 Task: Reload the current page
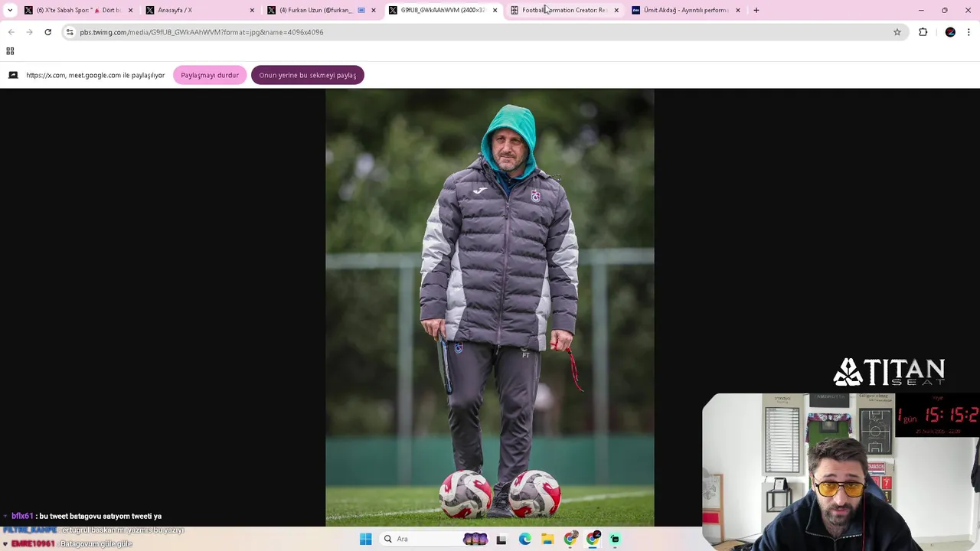click(47, 32)
